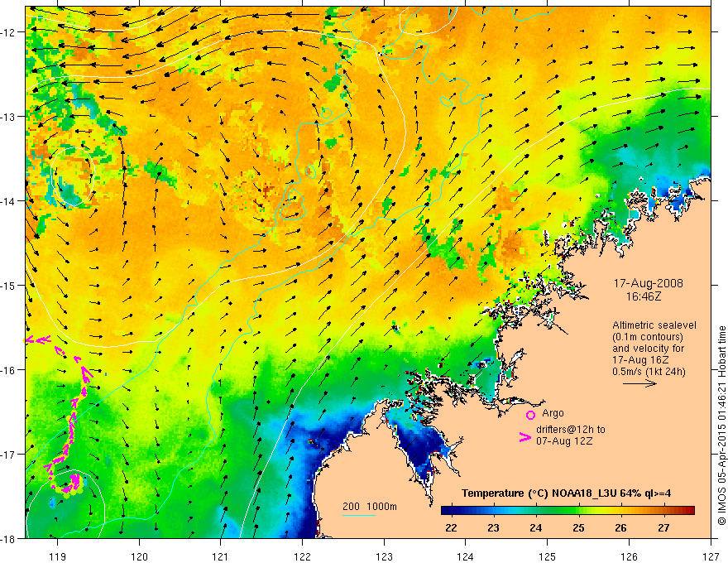Click the '17-Aug 16Z' legend text

pyautogui.click(x=640, y=360)
